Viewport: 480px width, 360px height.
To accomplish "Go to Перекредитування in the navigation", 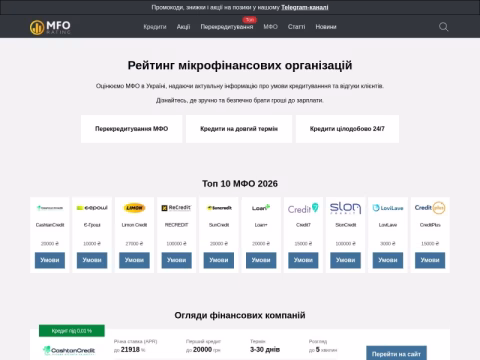I will pyautogui.click(x=227, y=27).
